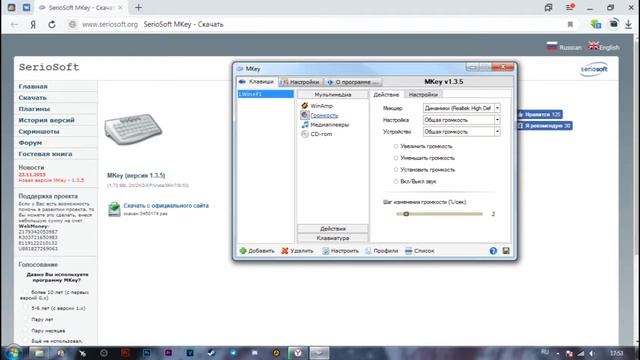
Task: Open the browser hamburger menu
Action: click(x=570, y=7)
